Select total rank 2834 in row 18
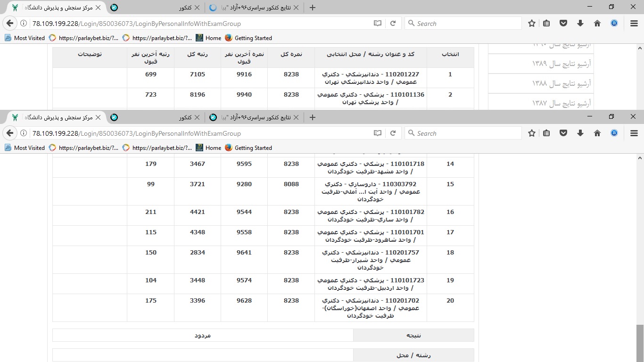The width and height of the screenshot is (644, 362). [197, 253]
